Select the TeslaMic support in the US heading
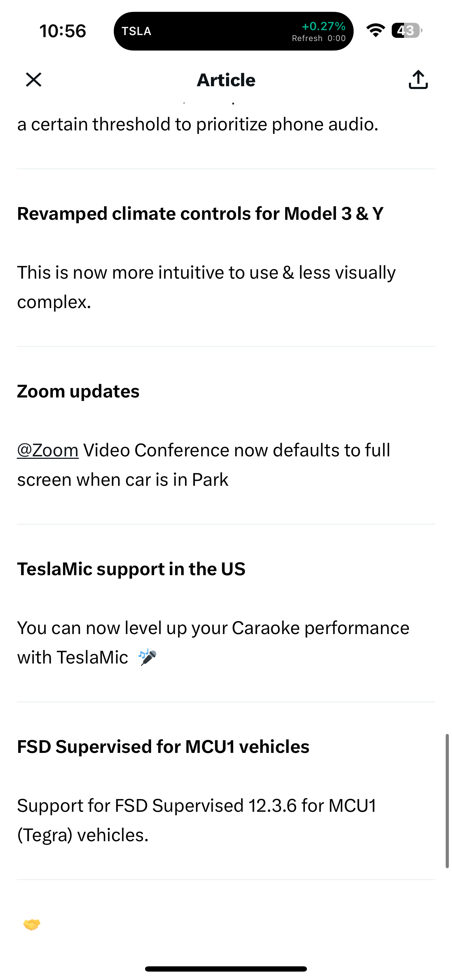The width and height of the screenshot is (452, 980). (131, 569)
